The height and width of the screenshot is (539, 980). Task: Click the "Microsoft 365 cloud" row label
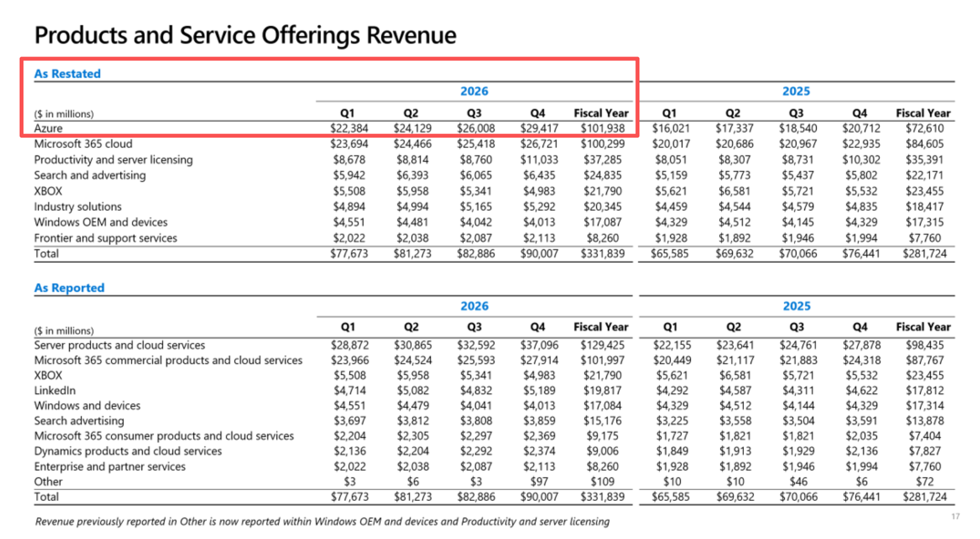pyautogui.click(x=83, y=144)
